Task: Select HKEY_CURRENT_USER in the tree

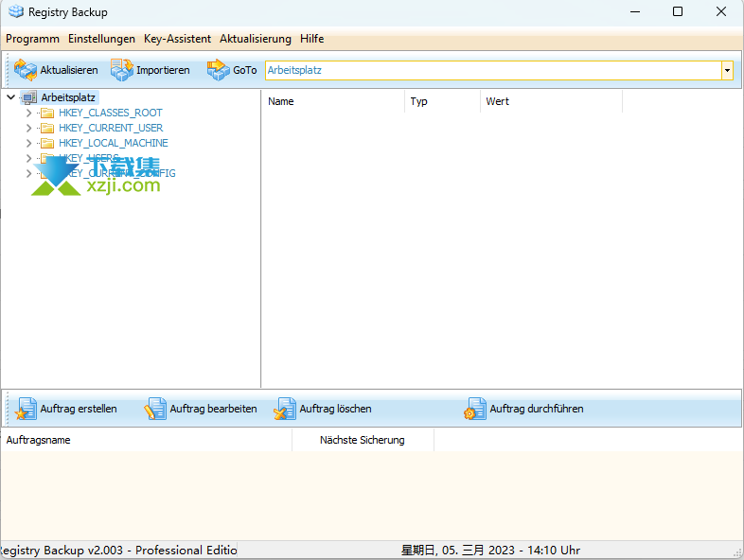Action: pos(111,128)
